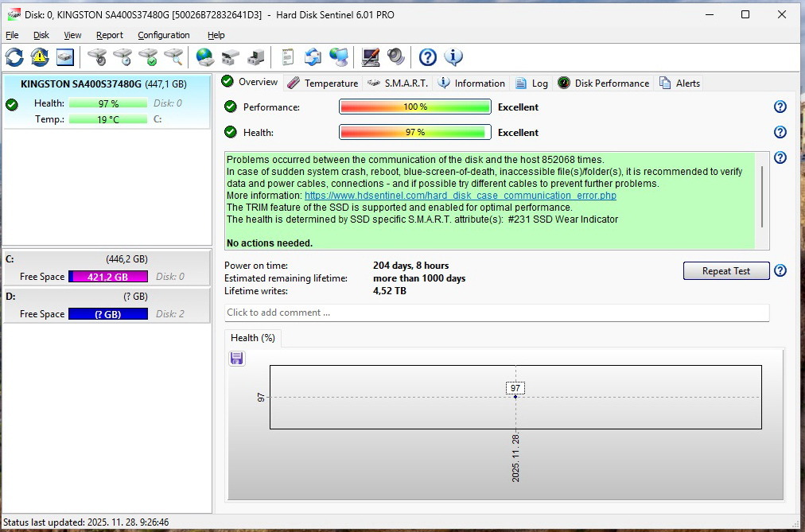Open the hdsentinel.com communication error link
The image size is (805, 532).
460,196
